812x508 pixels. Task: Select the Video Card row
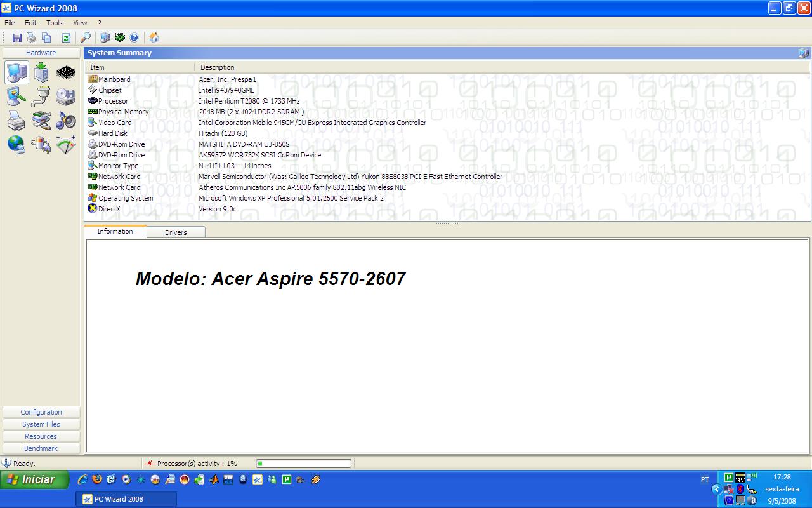click(447, 123)
